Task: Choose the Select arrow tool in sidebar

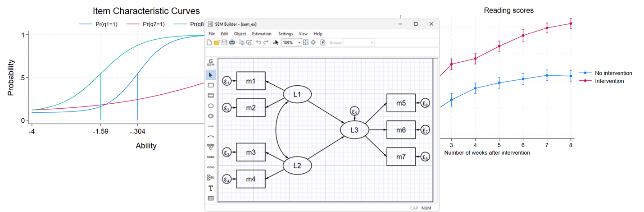Action: [x=210, y=74]
